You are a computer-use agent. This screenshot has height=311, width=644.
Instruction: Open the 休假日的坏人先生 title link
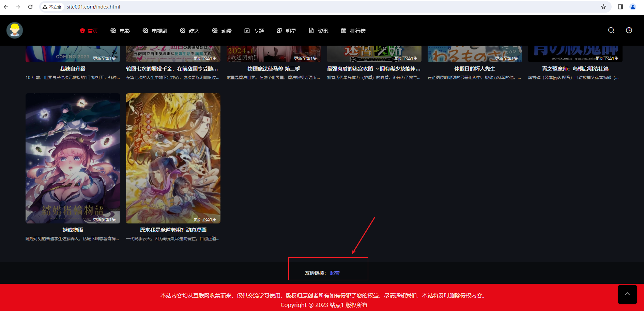click(x=475, y=69)
